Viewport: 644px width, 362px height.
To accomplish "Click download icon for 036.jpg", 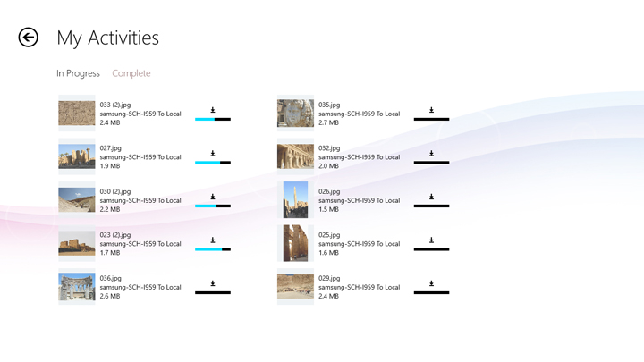I will pos(213,284).
